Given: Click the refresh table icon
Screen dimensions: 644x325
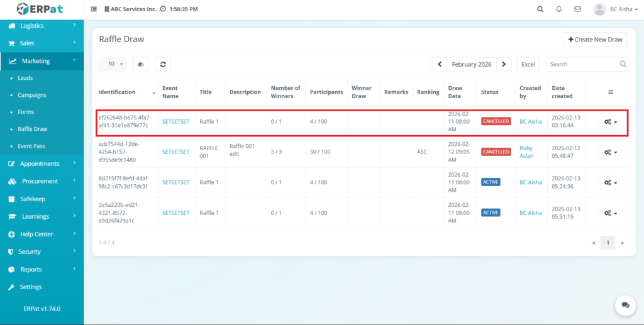Looking at the screenshot, I should click(163, 64).
